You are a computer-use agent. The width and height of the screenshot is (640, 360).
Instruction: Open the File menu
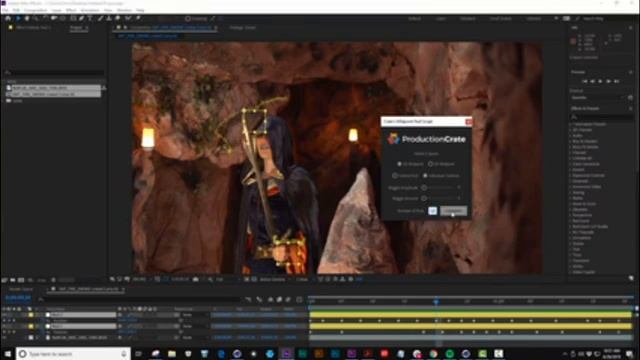[5, 10]
